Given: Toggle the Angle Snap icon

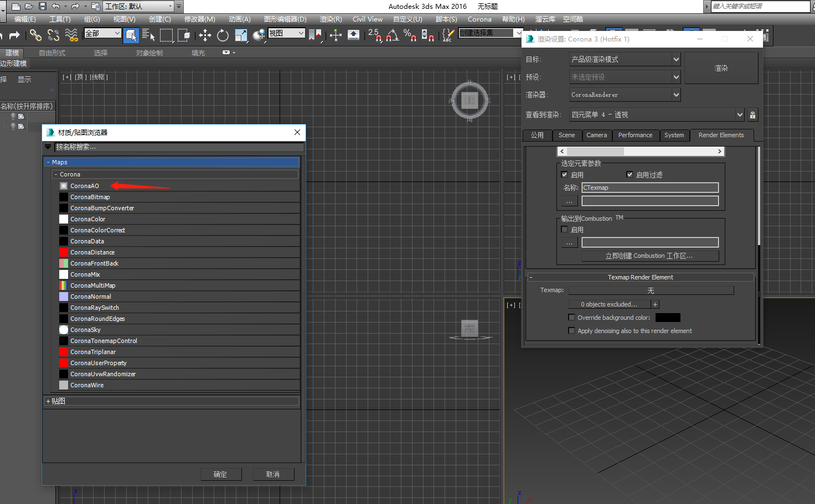Looking at the screenshot, I should coord(393,35).
